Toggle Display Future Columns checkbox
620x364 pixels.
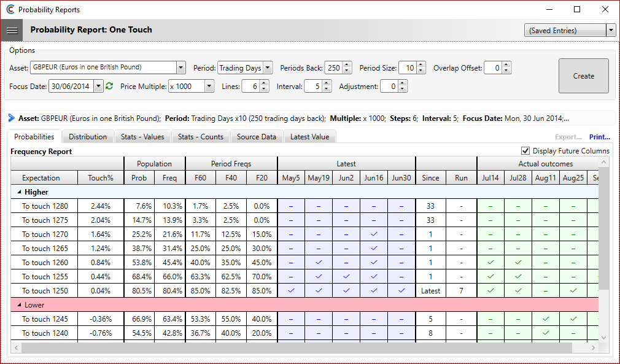click(525, 151)
